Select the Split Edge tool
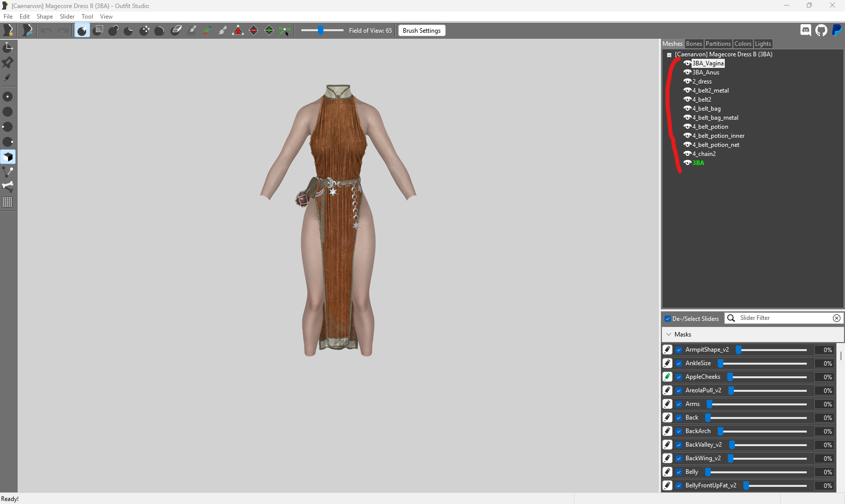 tap(269, 31)
